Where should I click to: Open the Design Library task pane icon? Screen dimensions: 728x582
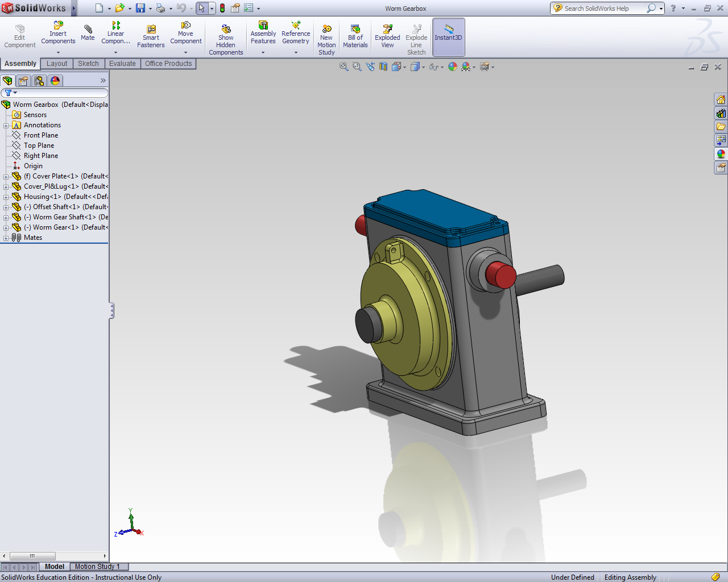point(721,113)
